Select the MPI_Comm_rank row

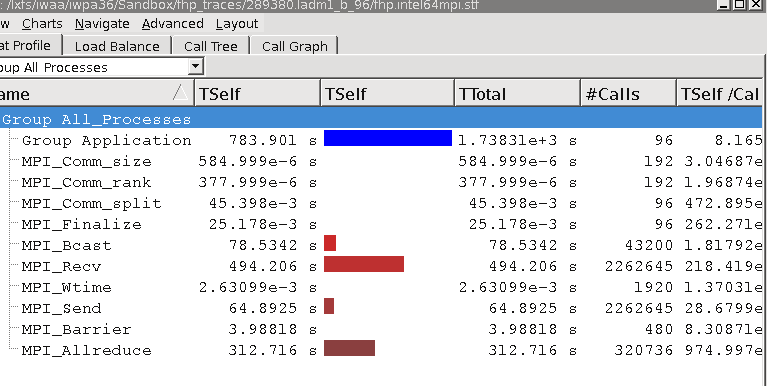[x=381, y=182]
